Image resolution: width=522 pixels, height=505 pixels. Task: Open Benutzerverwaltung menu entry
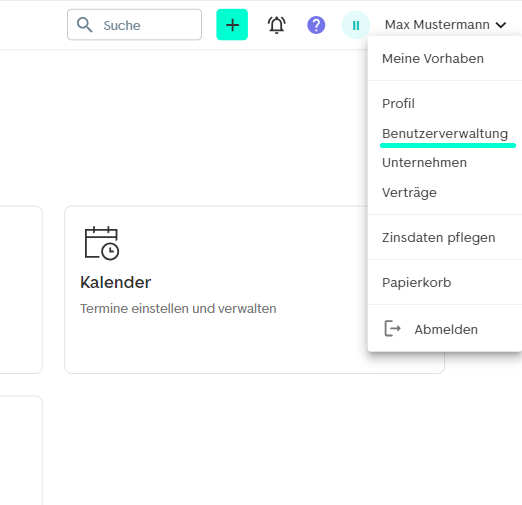pyautogui.click(x=445, y=134)
